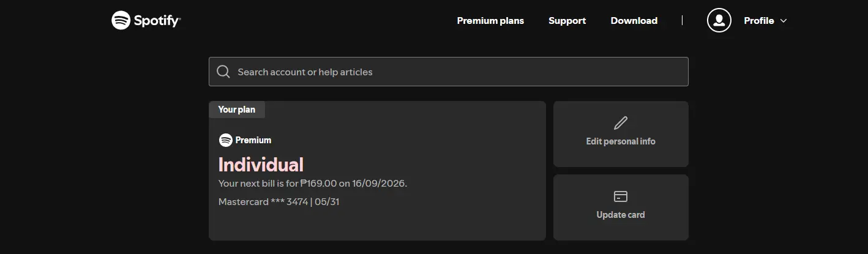Click the profile avatar icon
This screenshot has width=868, height=254.
(719, 20)
